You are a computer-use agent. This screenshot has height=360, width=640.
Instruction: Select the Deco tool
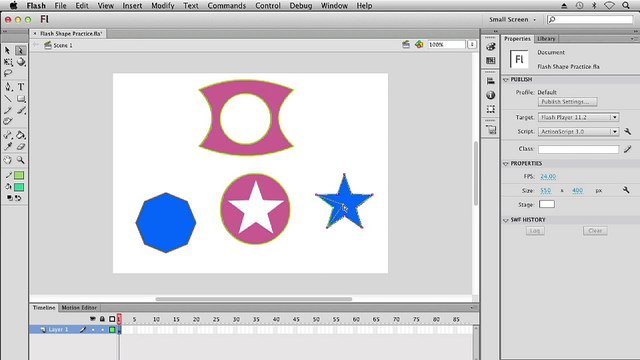tap(8, 121)
